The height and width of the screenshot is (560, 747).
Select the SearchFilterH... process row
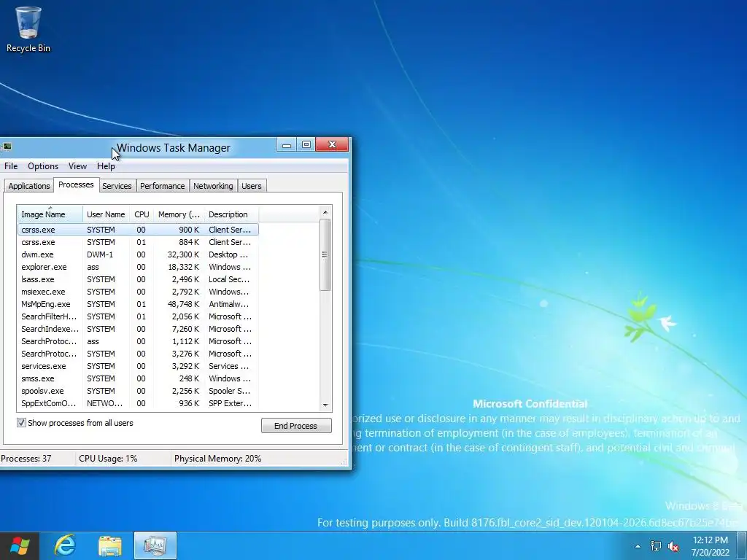[x=138, y=316]
